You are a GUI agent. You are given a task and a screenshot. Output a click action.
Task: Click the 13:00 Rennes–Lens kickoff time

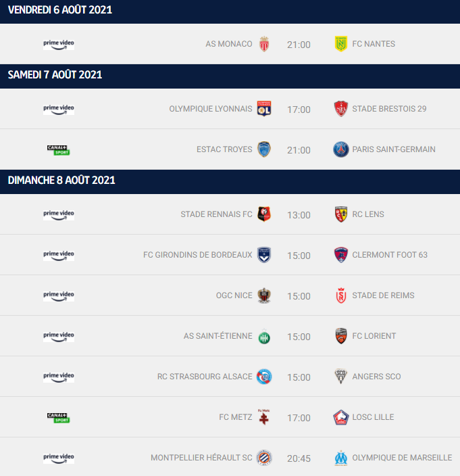point(299,215)
